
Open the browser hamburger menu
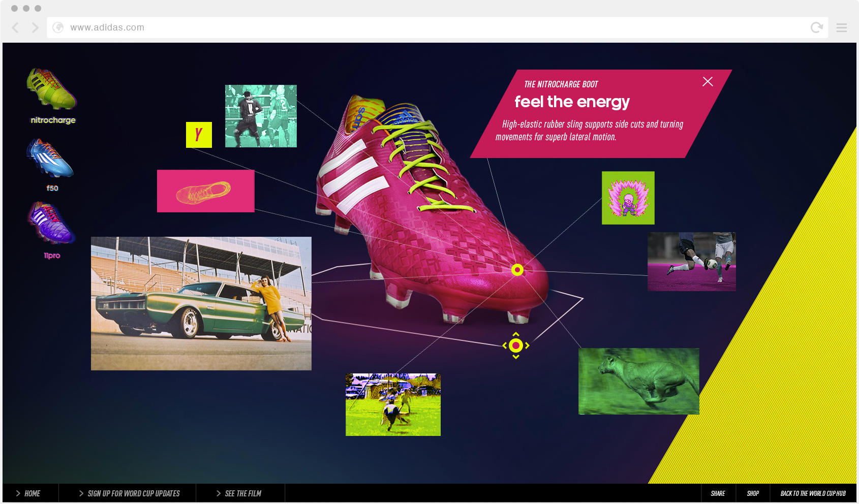point(842,27)
